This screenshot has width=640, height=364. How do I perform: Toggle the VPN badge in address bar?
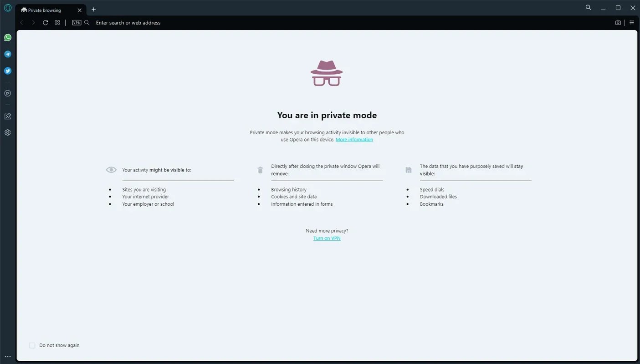pos(77,22)
